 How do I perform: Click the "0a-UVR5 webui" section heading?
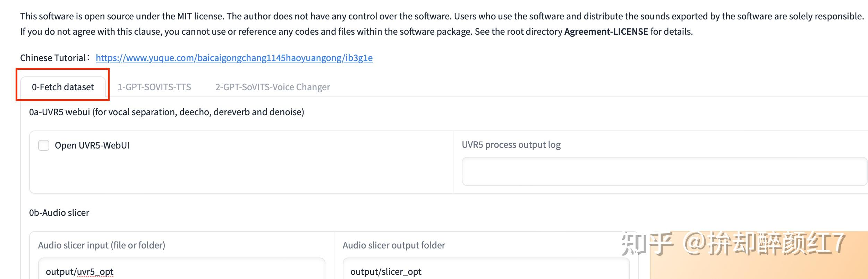(167, 112)
